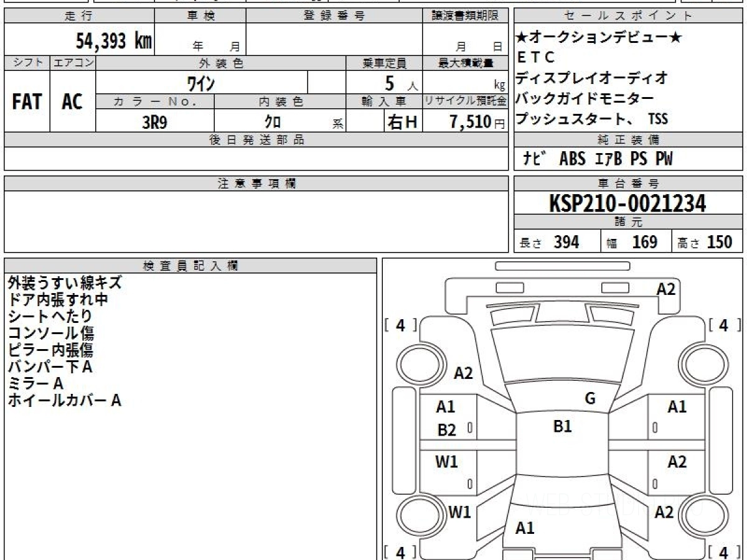
Task: Click the リサイクル預託金 header
Action: click(x=465, y=101)
